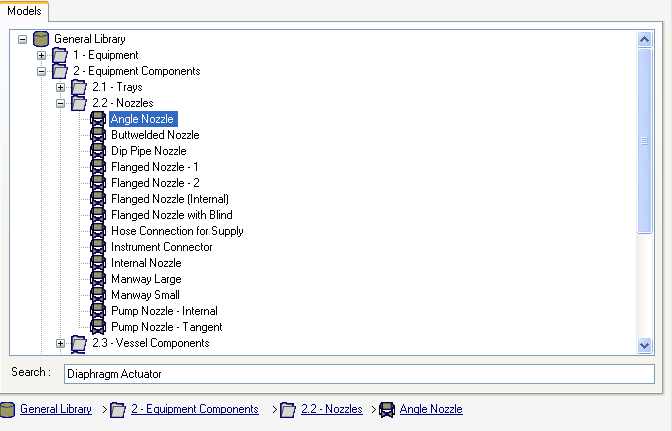Click the Buttwelded Nozzle model icon
The height and width of the screenshot is (431, 672).
98,135
